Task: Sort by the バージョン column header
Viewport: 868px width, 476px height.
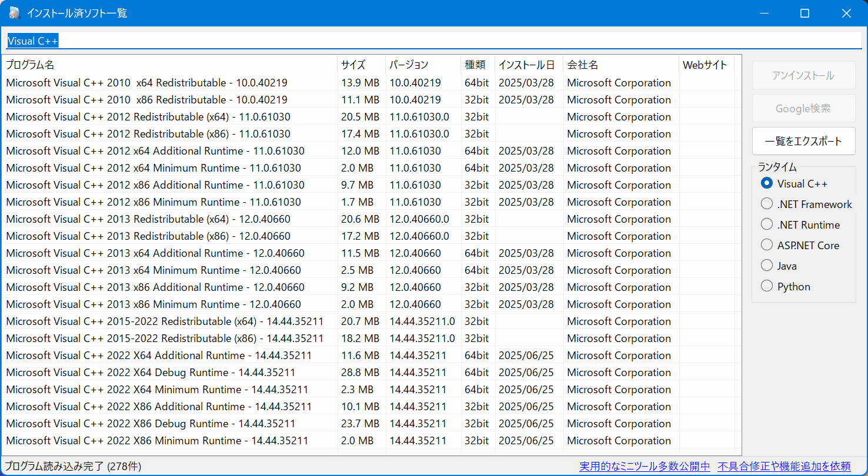Action: click(422, 65)
